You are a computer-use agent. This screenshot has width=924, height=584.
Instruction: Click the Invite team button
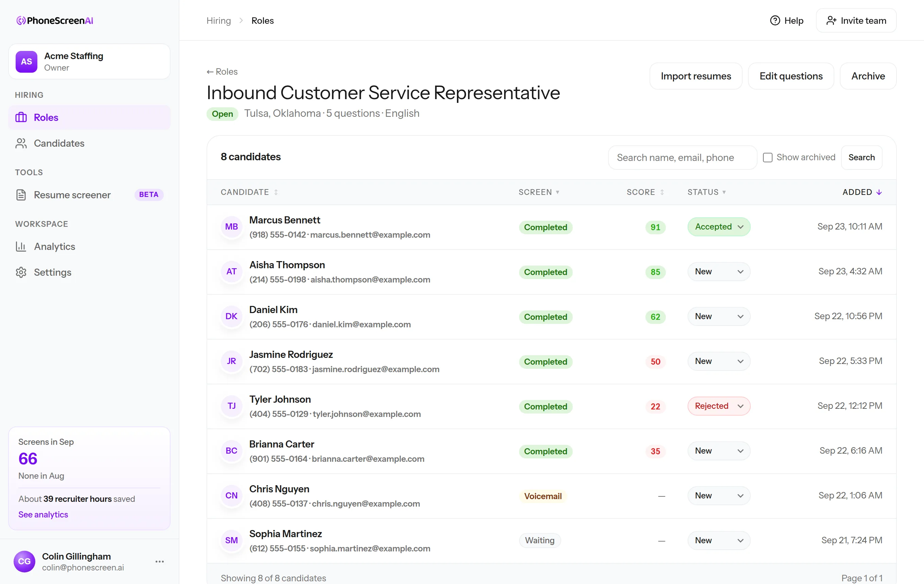point(856,20)
